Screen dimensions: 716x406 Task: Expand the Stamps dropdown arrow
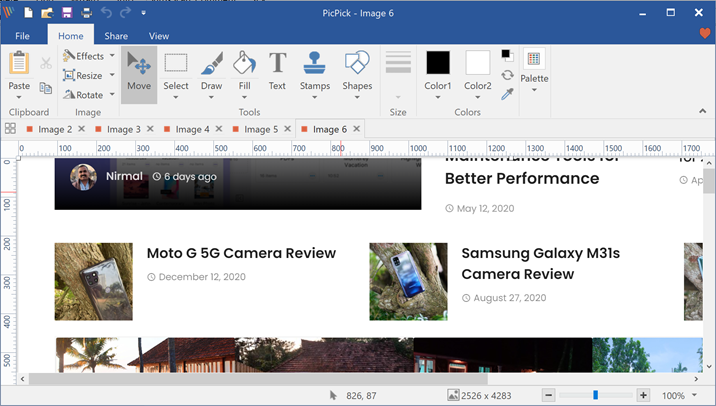315,97
